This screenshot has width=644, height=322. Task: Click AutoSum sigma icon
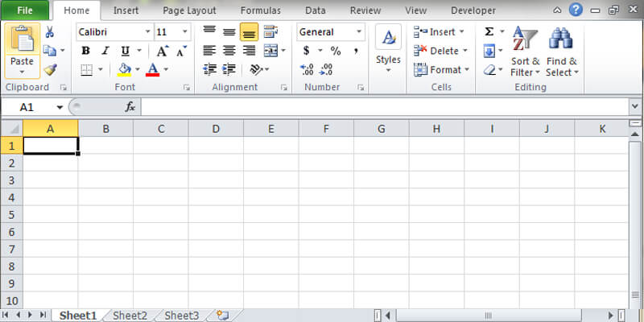pos(489,31)
